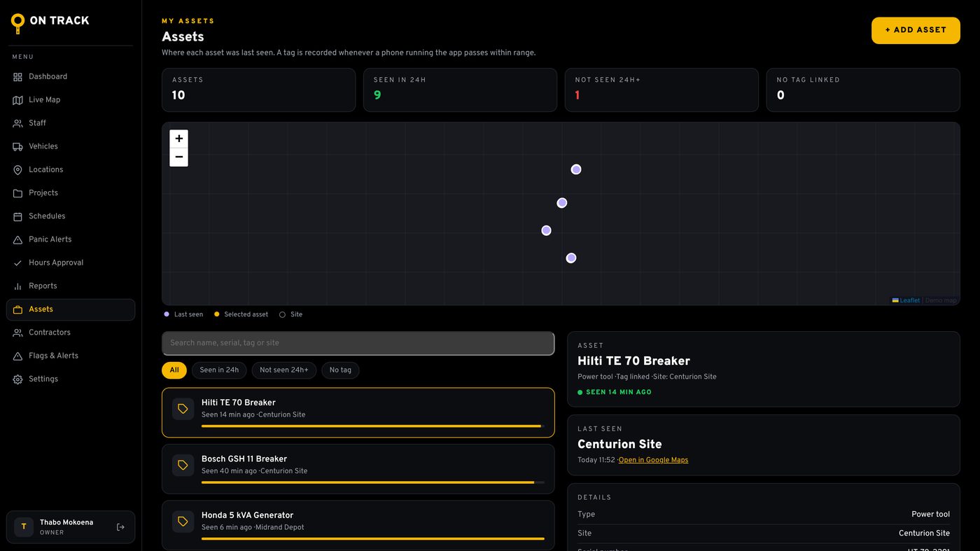Image resolution: width=980 pixels, height=551 pixels.
Task: Open the Live Map menu item
Action: click(71, 100)
